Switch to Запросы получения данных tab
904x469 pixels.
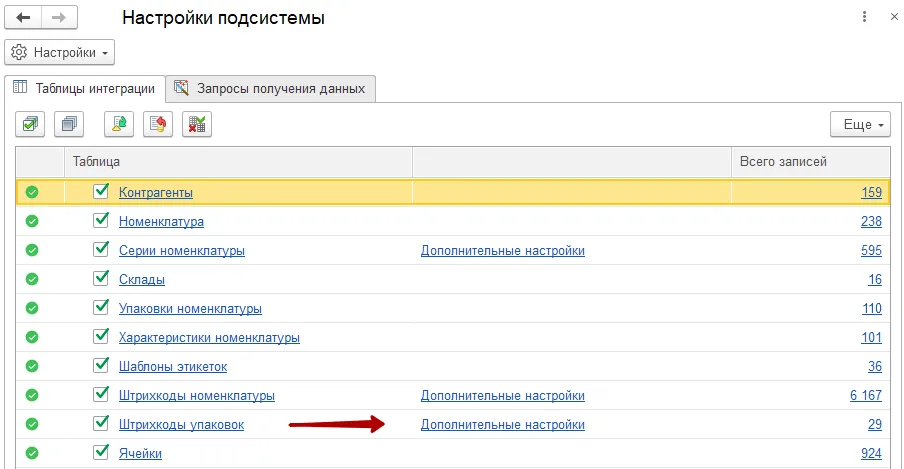point(272,88)
